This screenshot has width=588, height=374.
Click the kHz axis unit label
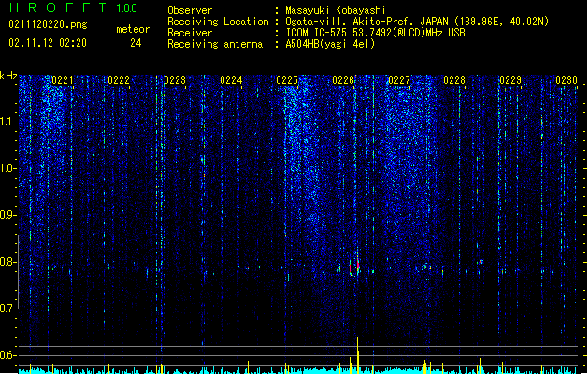pyautogui.click(x=8, y=76)
